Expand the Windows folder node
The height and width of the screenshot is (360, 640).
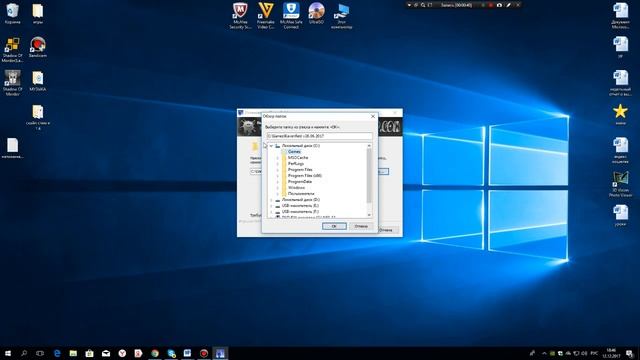[278, 188]
